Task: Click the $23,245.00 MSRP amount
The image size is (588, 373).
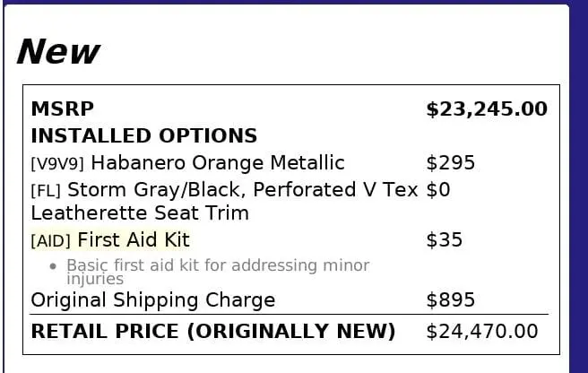Action: [486, 109]
